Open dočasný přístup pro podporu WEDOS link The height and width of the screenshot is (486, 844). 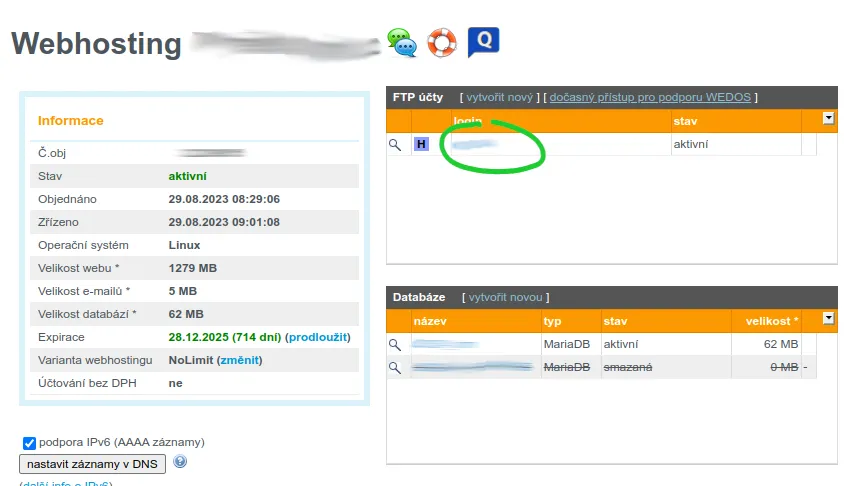650,97
